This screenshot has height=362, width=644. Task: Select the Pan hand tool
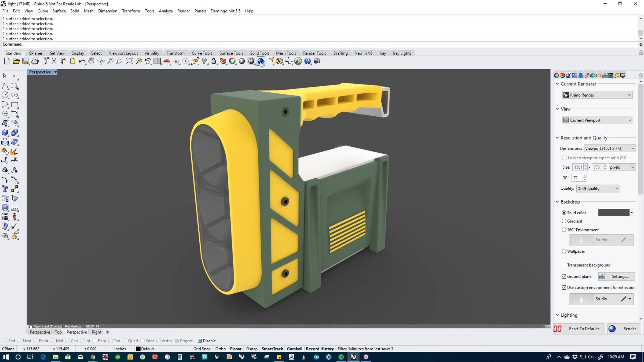coord(91,61)
